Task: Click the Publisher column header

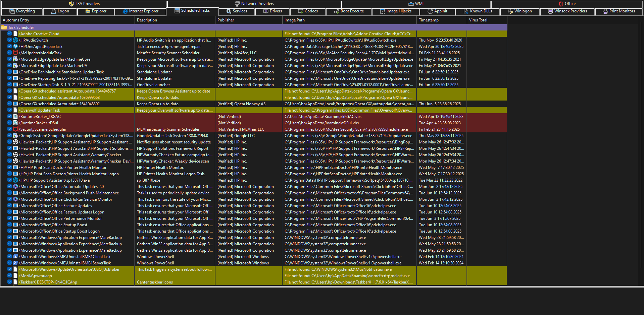Action: pos(249,20)
